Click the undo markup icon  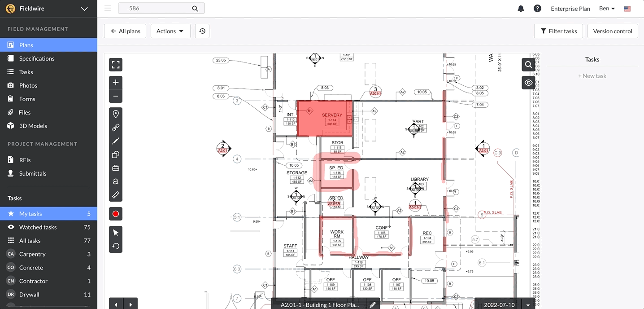[x=115, y=246]
